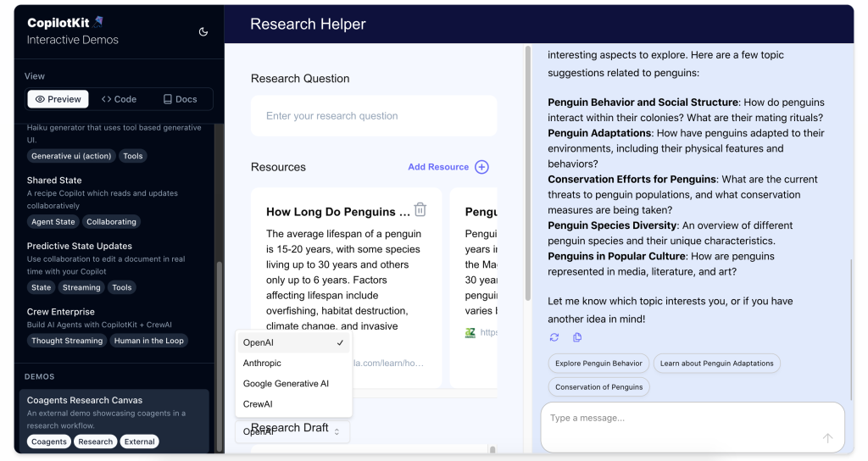Click the Human in the Loop tag
The height and width of the screenshot is (461, 868).
[x=149, y=341]
